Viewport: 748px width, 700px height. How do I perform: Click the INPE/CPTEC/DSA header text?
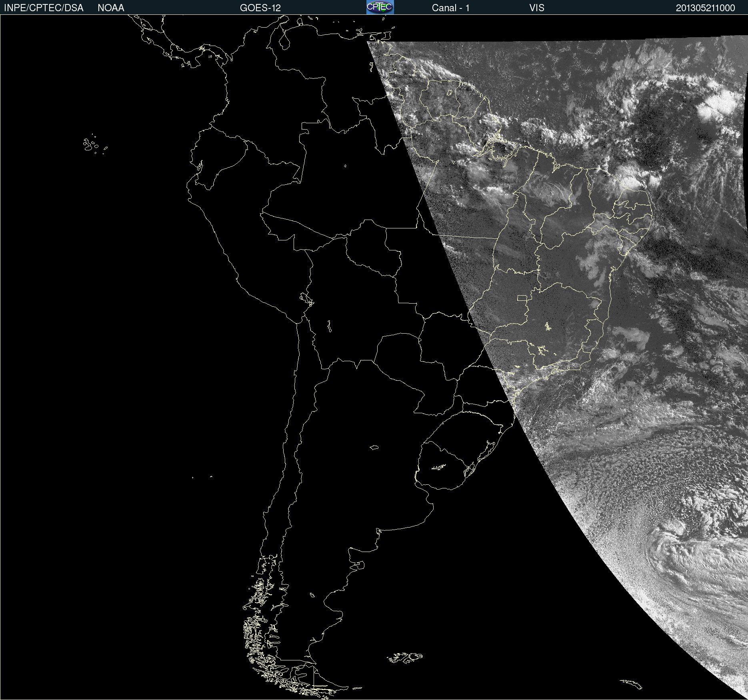tap(44, 8)
